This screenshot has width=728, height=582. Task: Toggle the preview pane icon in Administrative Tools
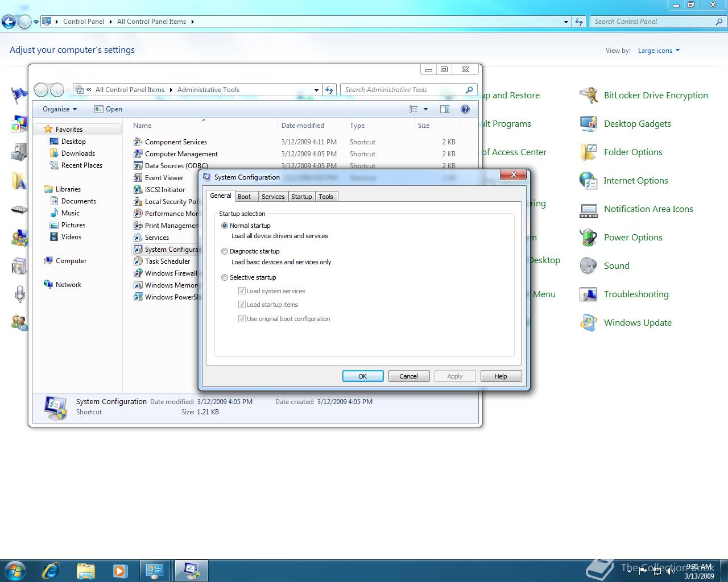point(445,109)
